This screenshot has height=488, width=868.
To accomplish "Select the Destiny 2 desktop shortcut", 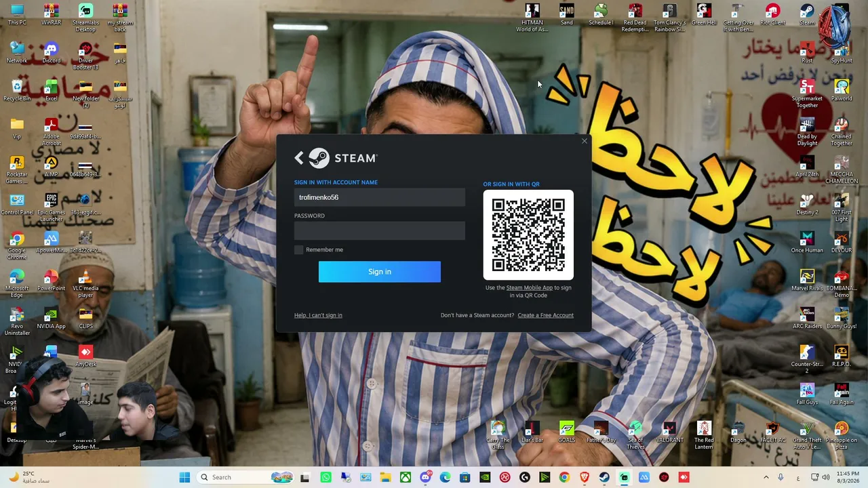I will click(807, 205).
